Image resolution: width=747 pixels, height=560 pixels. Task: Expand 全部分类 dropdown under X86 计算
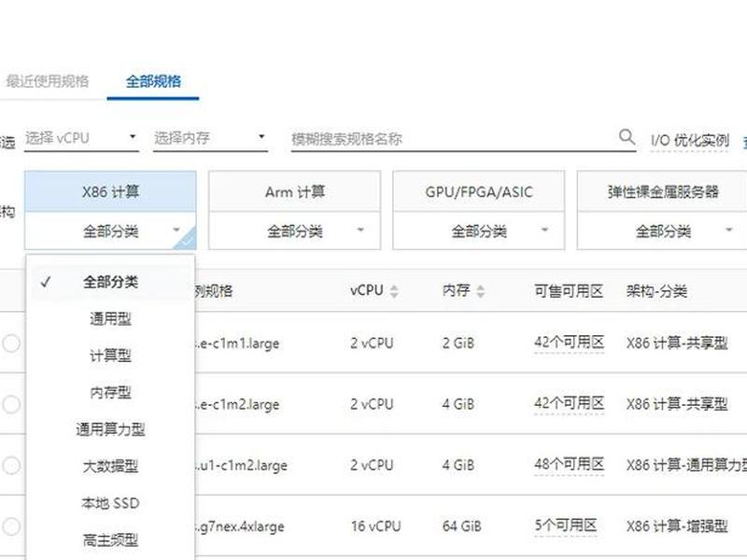click(110, 231)
